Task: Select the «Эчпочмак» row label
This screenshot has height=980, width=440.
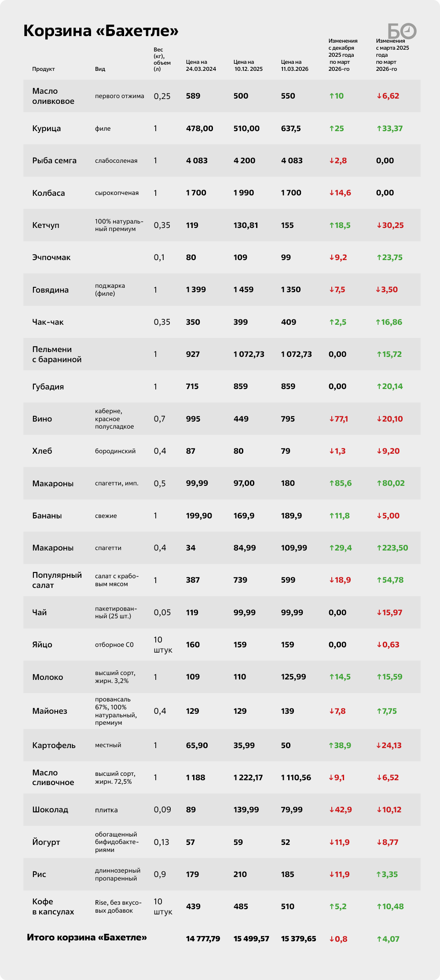Action: point(51,257)
